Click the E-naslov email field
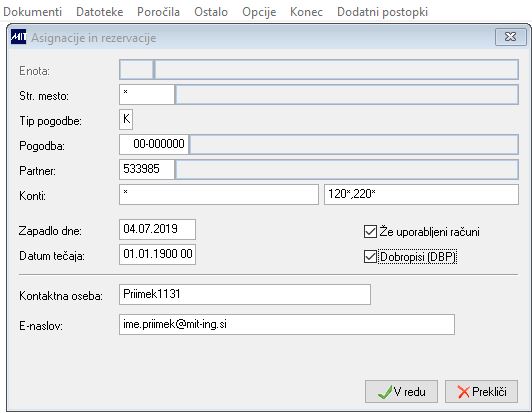532x413 pixels. pyautogui.click(x=287, y=324)
